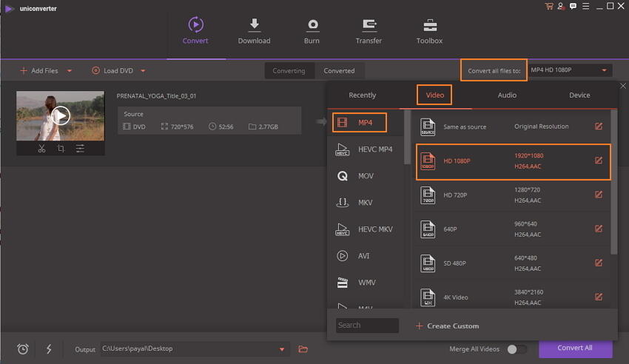Open the feedback chat icon
The width and height of the screenshot is (629, 364).
click(x=573, y=6)
